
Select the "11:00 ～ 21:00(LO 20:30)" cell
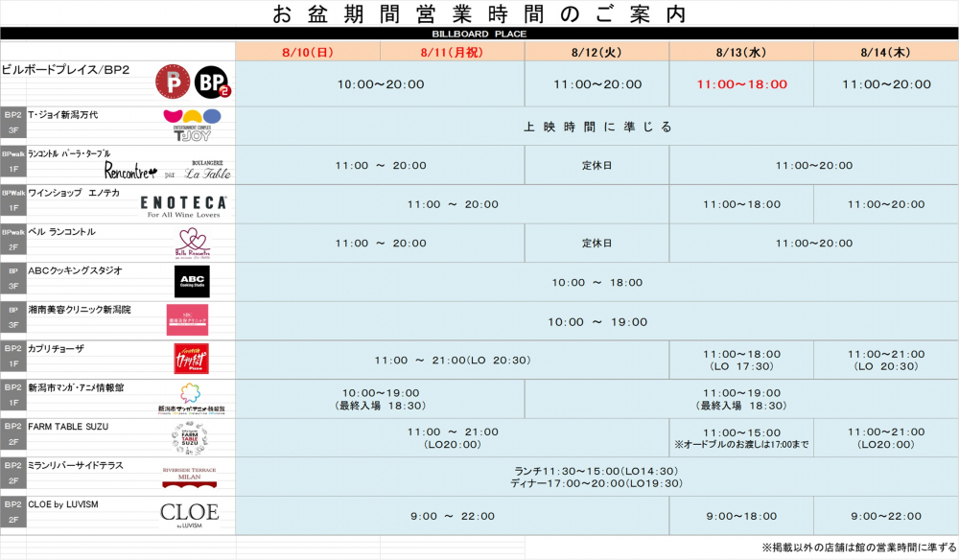(453, 361)
